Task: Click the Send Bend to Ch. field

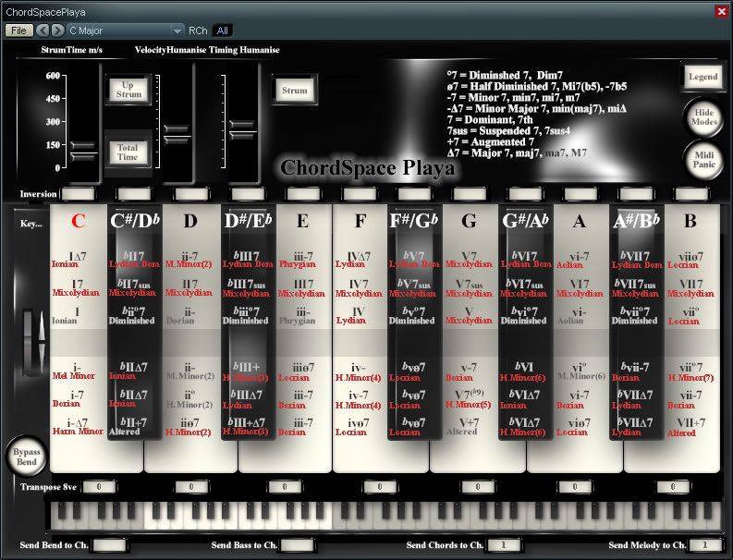Action: [109, 545]
